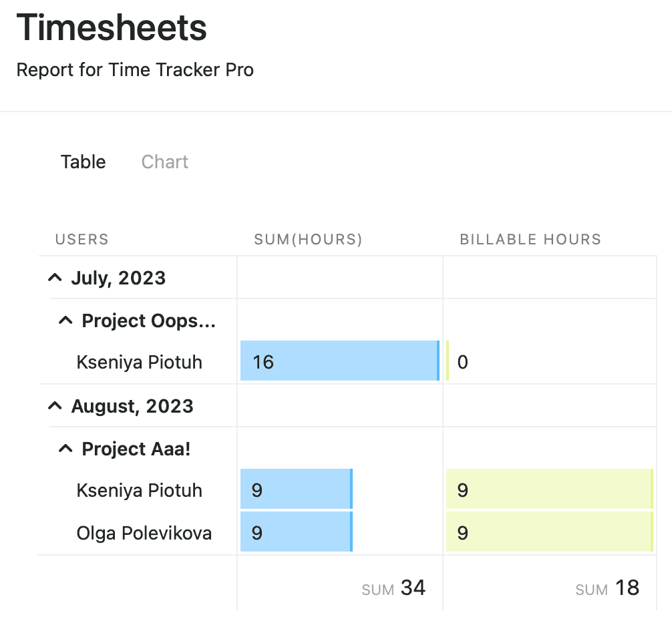Select Kseniya Piotuh under Project Oops...
This screenshot has height=625, width=672.
(x=139, y=362)
